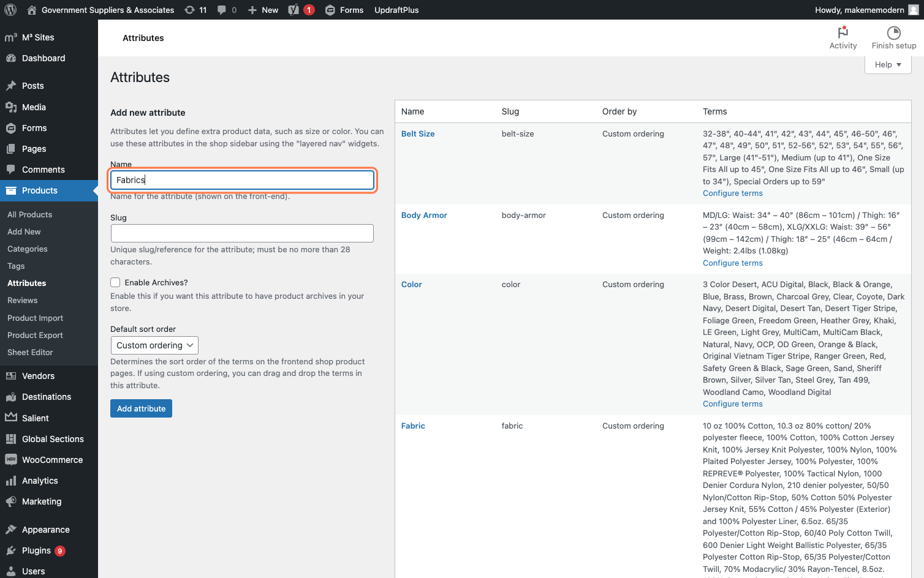The height and width of the screenshot is (578, 924).
Task: Go to All Products submenu
Action: point(30,214)
